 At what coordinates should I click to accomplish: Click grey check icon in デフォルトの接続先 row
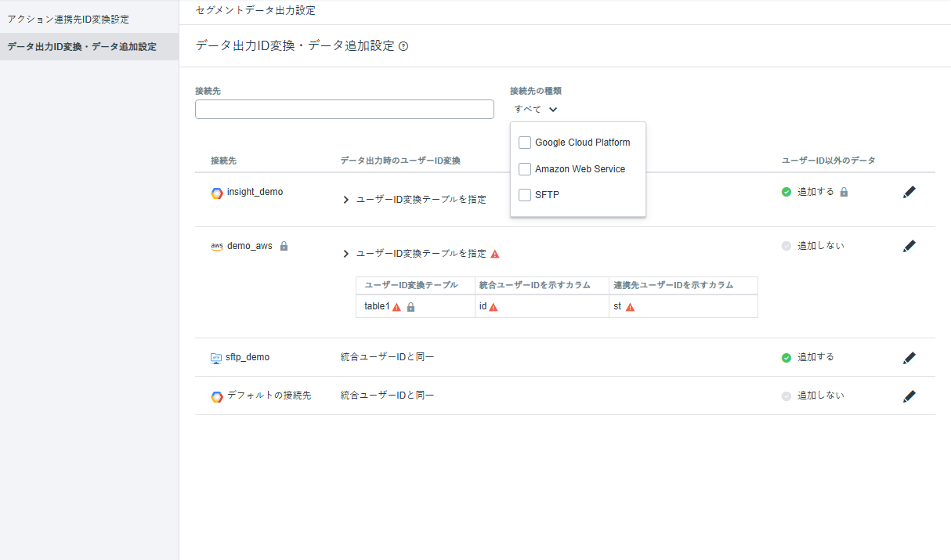pos(786,396)
